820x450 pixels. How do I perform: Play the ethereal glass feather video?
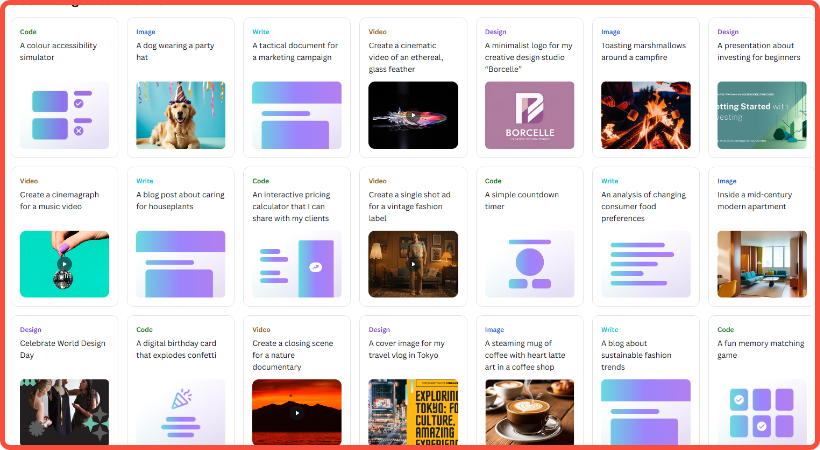click(x=413, y=115)
